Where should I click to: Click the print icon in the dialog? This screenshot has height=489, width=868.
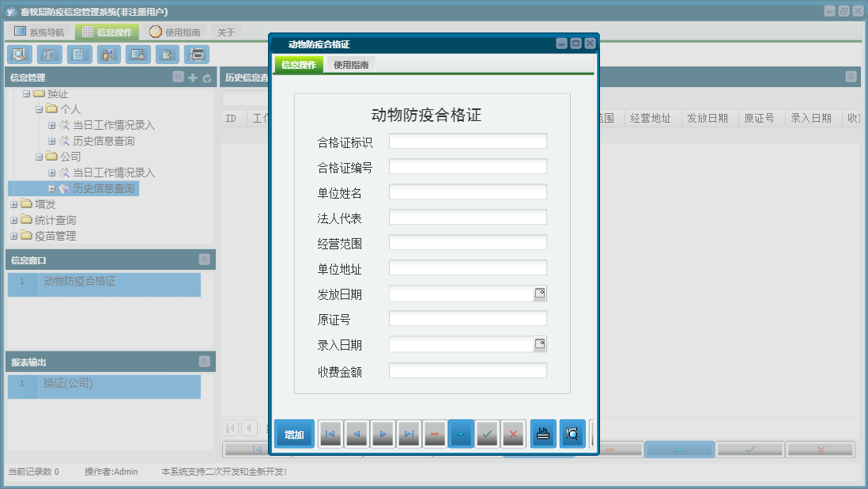click(543, 433)
